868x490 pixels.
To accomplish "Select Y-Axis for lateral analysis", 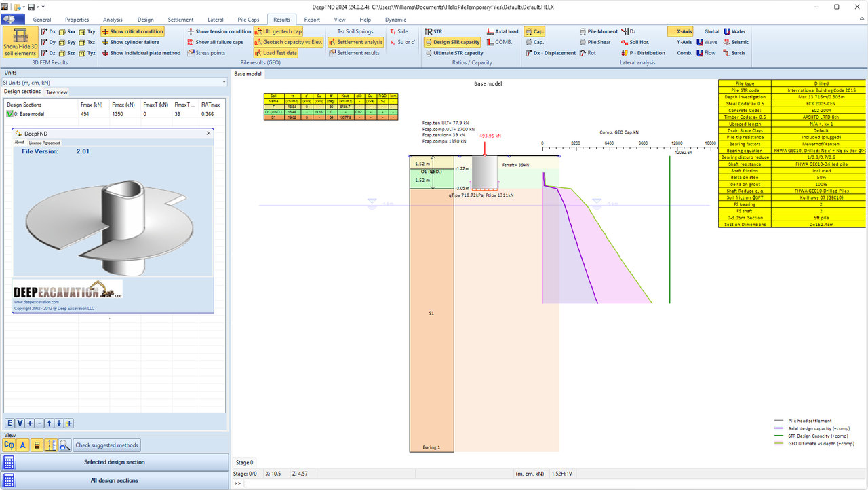I will 684,42.
